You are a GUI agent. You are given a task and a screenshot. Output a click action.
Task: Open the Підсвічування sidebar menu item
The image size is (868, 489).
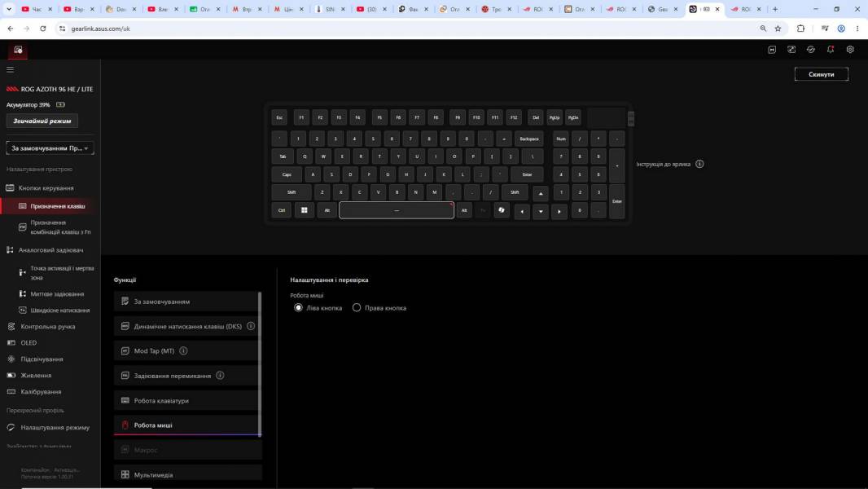pyautogui.click(x=42, y=359)
